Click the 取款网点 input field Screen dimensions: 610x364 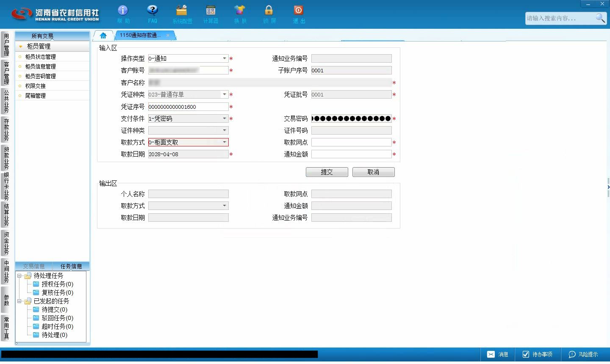(352, 142)
